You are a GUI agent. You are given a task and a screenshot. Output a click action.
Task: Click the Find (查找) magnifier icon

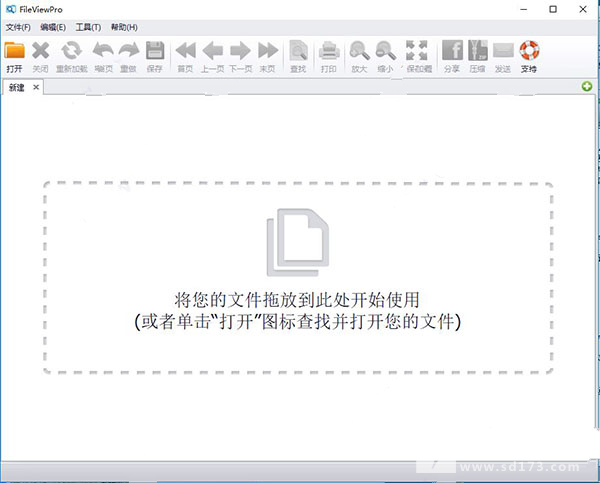click(298, 51)
